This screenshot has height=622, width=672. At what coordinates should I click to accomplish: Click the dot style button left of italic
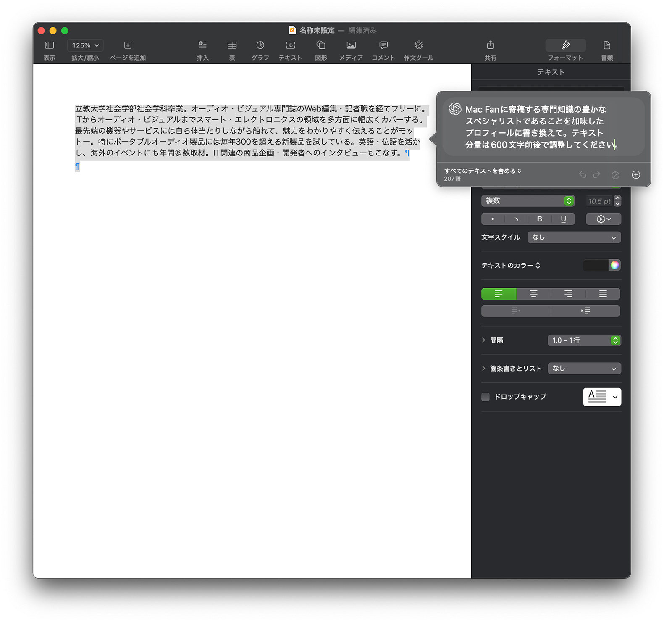(x=493, y=219)
